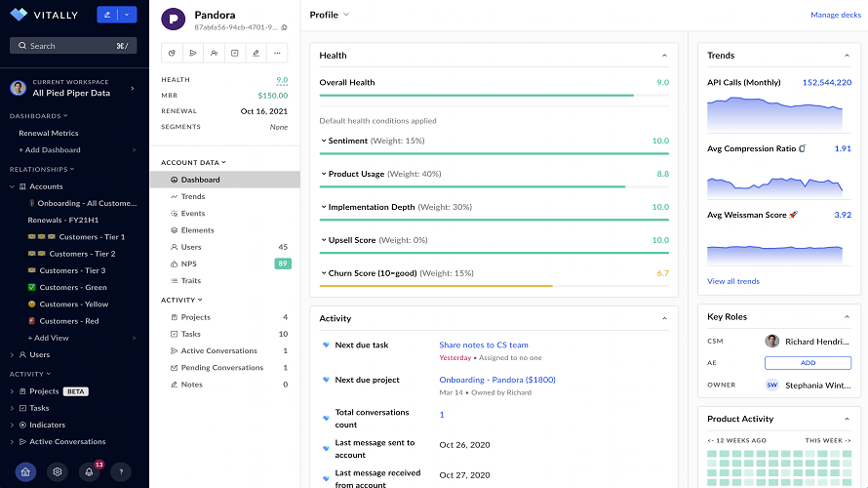The width and height of the screenshot is (868, 488).
Task: Click the Churn Score yellow progress bar
Action: point(493,286)
